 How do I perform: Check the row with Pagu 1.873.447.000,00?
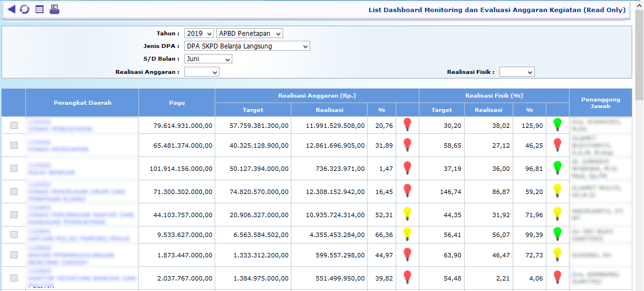point(14,255)
